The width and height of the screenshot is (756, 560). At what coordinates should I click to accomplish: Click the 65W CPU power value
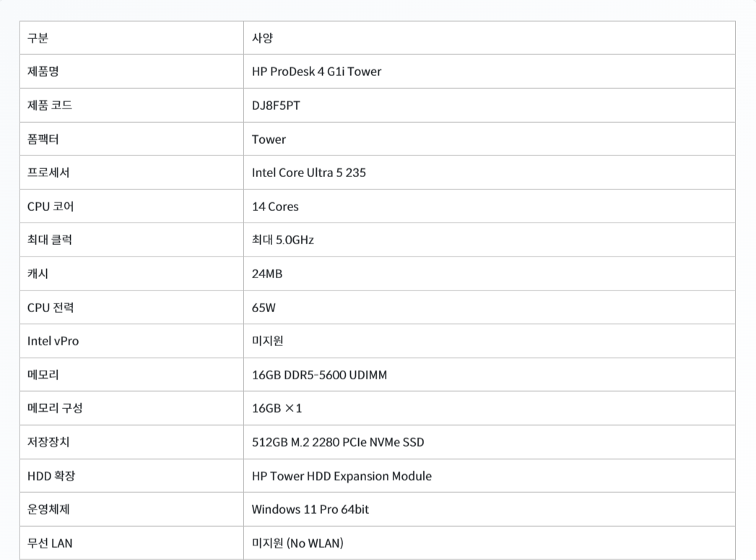264,307
